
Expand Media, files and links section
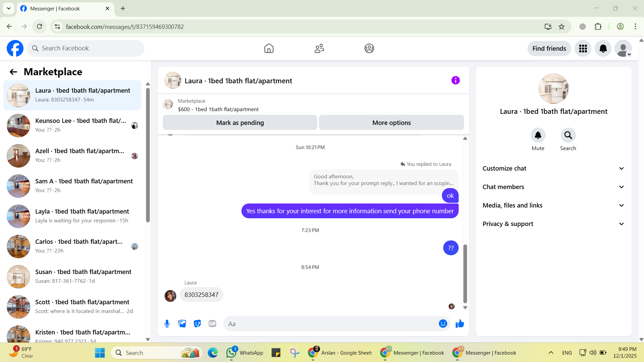[553, 206]
